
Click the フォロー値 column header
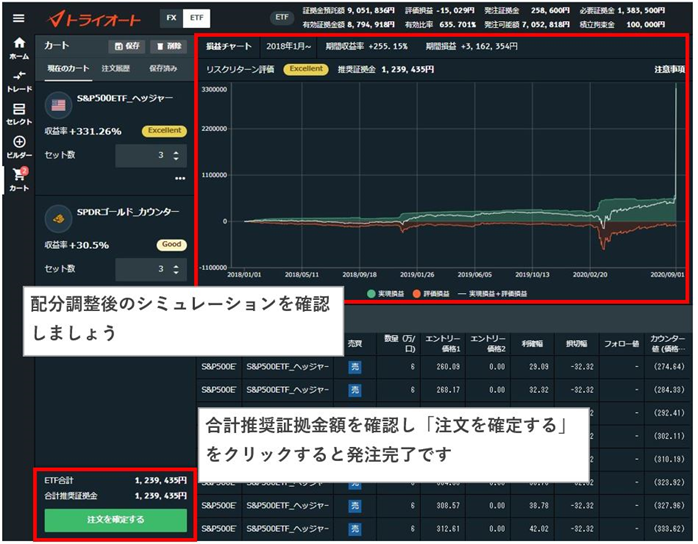621,344
